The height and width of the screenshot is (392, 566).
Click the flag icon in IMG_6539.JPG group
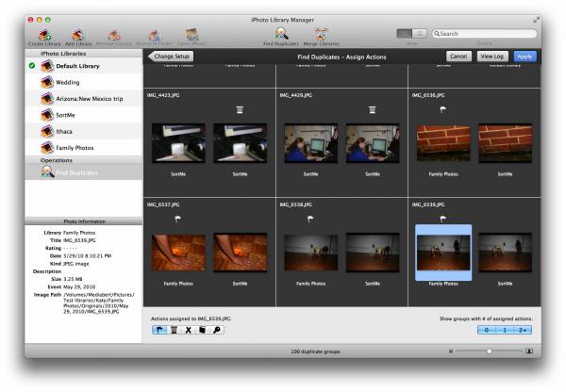[x=443, y=219]
